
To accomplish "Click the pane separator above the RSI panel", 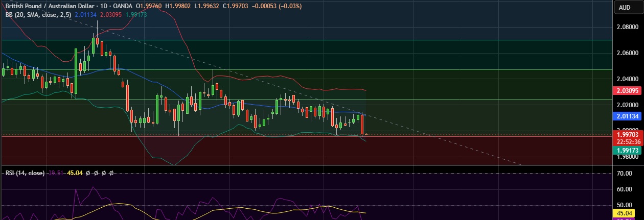I will [307, 165].
